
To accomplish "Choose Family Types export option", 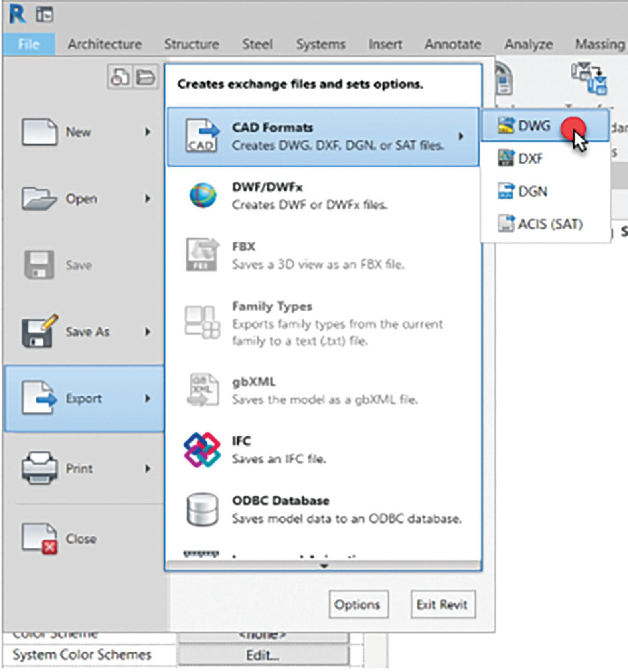I will click(x=323, y=323).
